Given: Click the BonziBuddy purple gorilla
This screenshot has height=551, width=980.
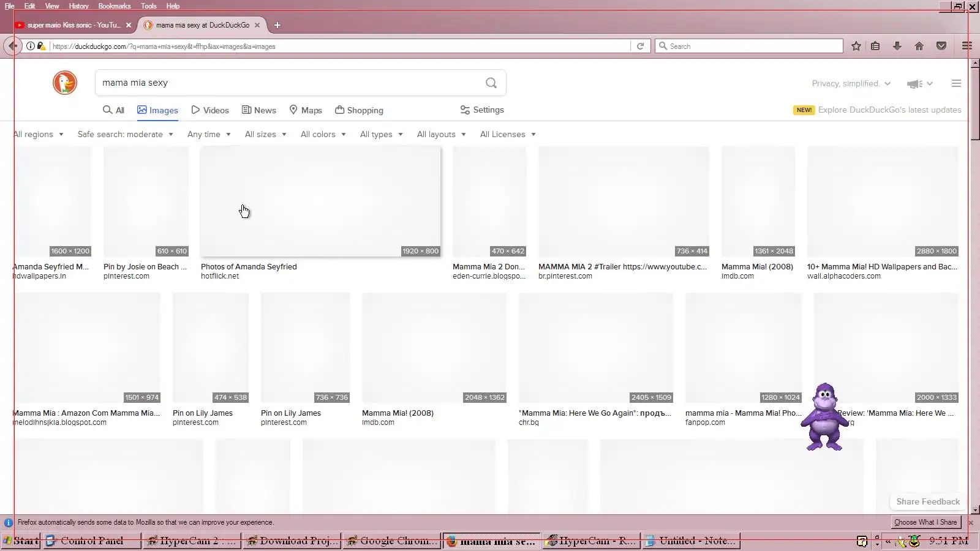Looking at the screenshot, I should [825, 417].
